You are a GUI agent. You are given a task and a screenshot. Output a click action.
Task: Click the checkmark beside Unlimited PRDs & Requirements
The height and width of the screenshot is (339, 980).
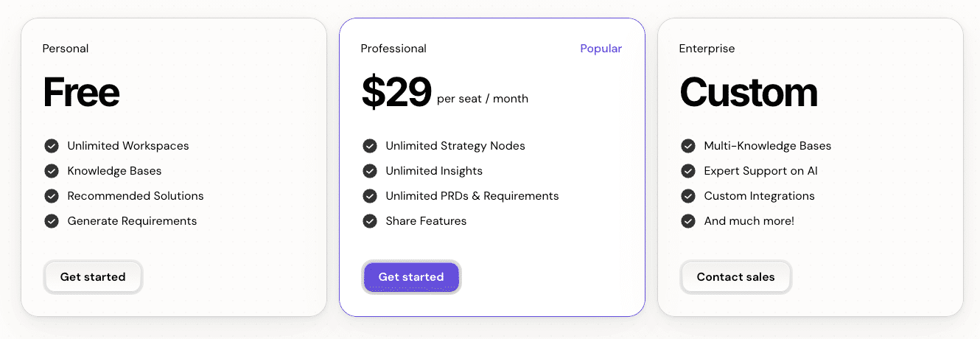tap(370, 196)
